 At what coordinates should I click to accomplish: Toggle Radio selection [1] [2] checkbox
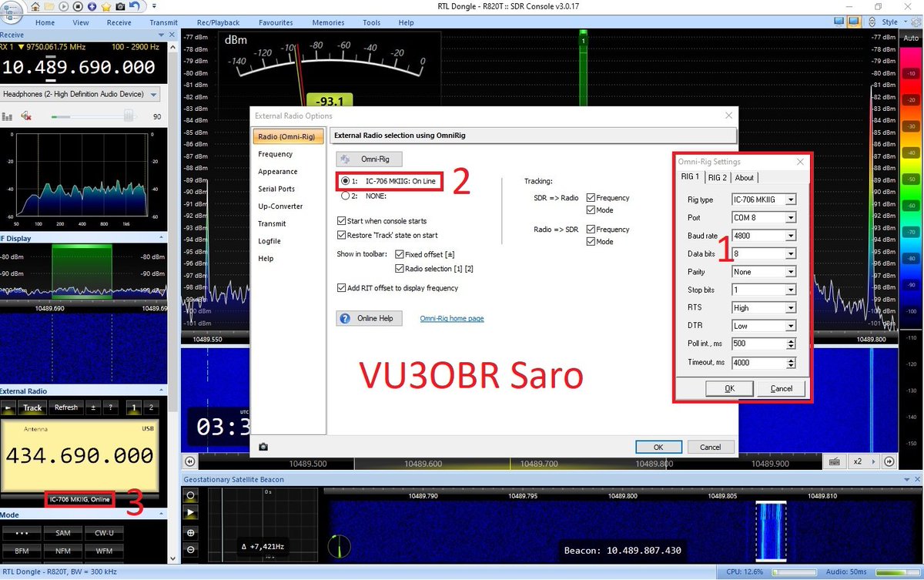400,268
